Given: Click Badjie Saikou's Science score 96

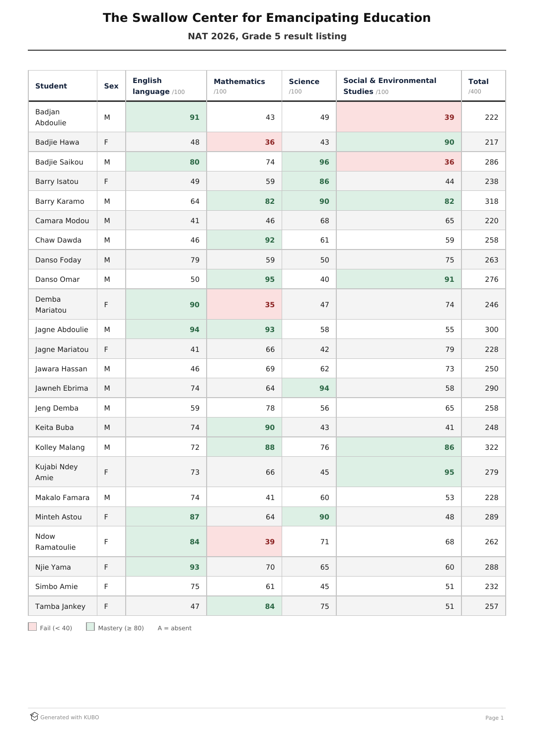Looking at the screenshot, I should (324, 162).
